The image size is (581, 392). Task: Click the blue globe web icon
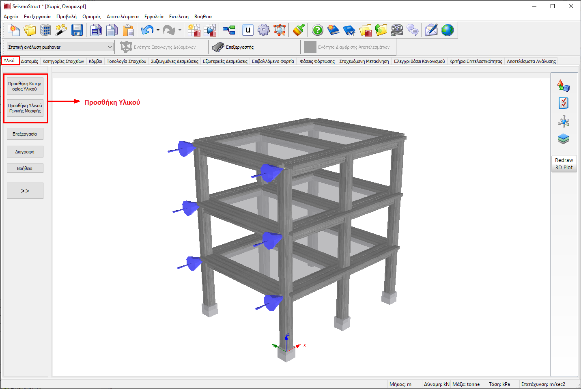447,30
